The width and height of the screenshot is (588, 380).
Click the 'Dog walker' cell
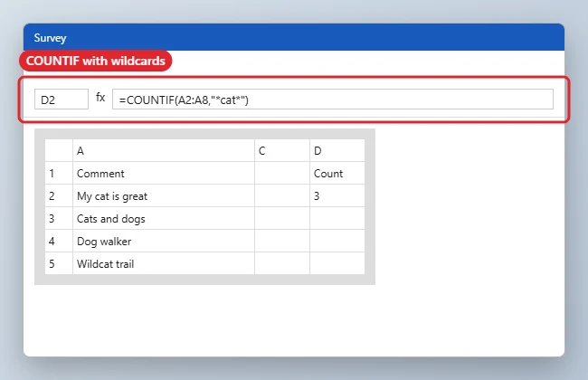pyautogui.click(x=164, y=241)
